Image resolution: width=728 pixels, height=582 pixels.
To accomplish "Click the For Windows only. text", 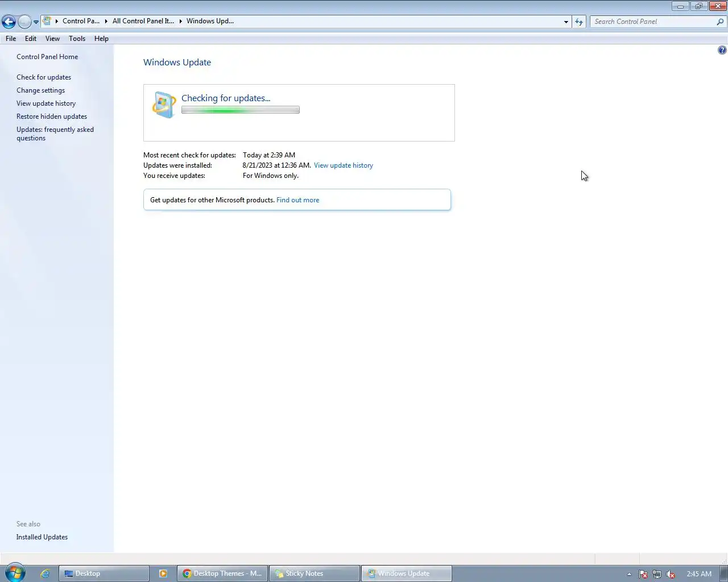I will (x=271, y=176).
